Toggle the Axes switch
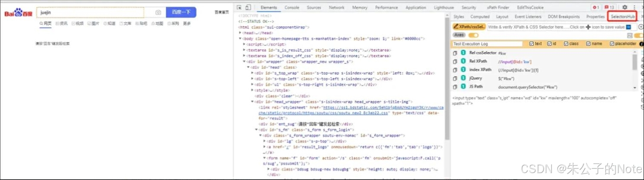This screenshot has height=180, width=644. coord(473,35)
